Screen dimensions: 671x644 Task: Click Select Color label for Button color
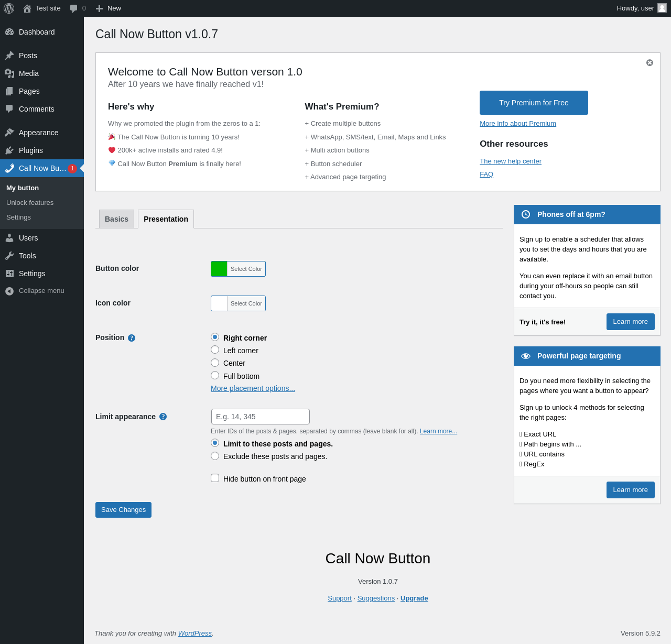point(246,269)
